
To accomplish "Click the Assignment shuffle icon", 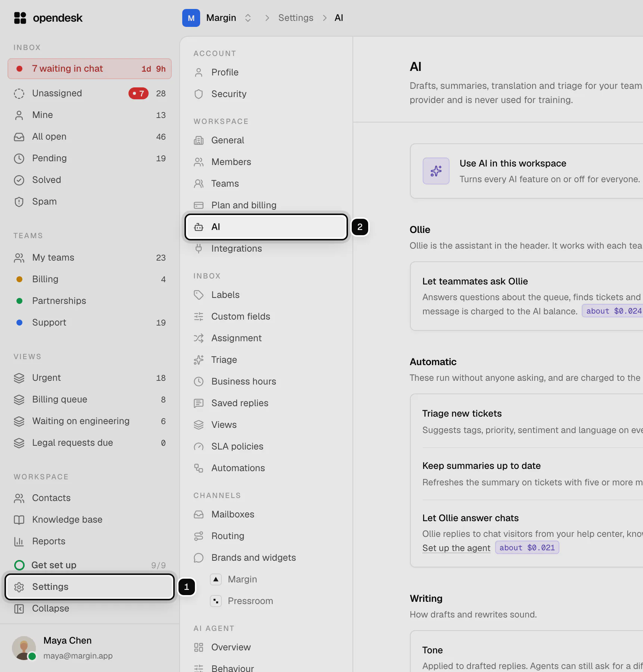I will [x=199, y=338].
